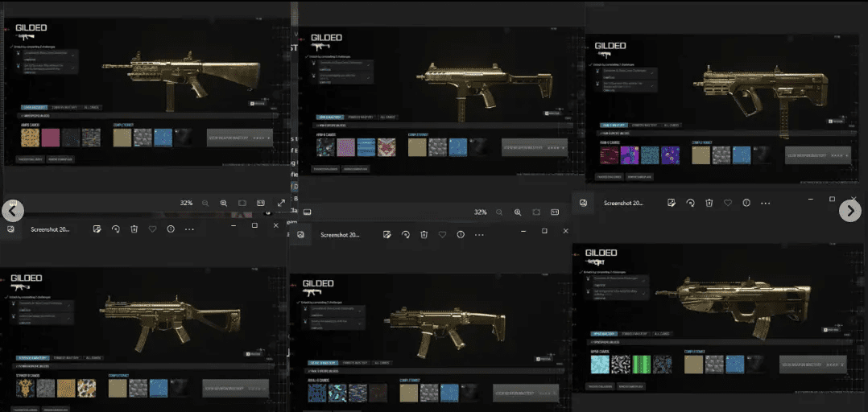Click tracked challenges button under HRM-9 camos
868x412 pixels.
(x=325, y=169)
